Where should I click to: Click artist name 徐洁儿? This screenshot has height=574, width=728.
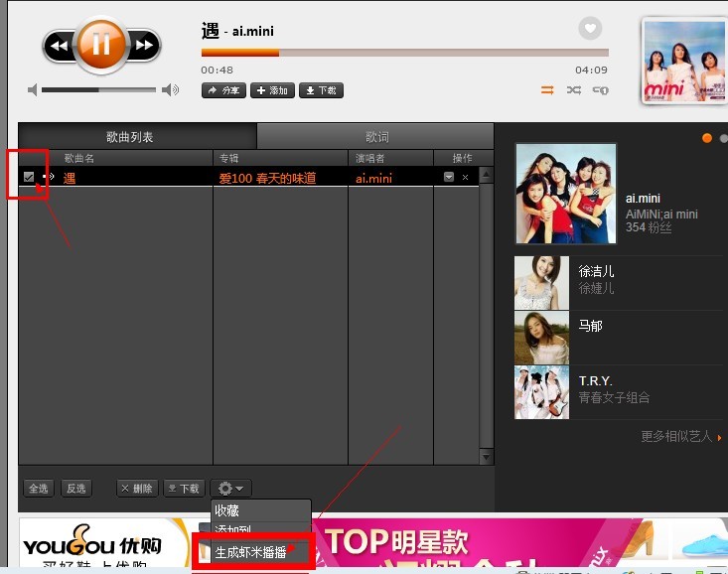(596, 271)
